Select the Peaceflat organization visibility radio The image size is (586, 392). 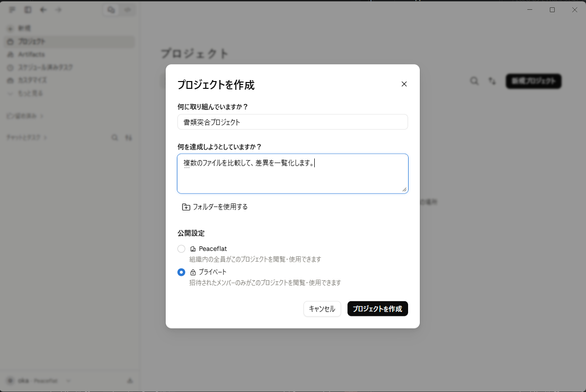(x=181, y=248)
